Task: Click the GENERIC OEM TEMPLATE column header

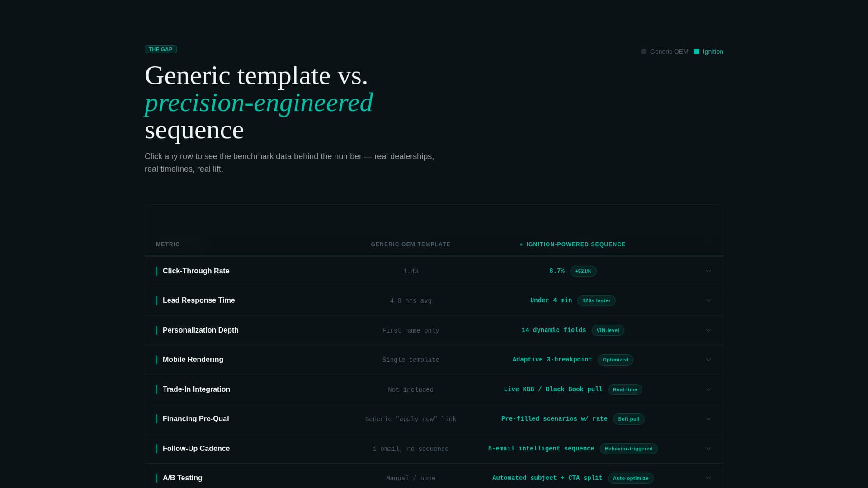Action: coord(410,244)
